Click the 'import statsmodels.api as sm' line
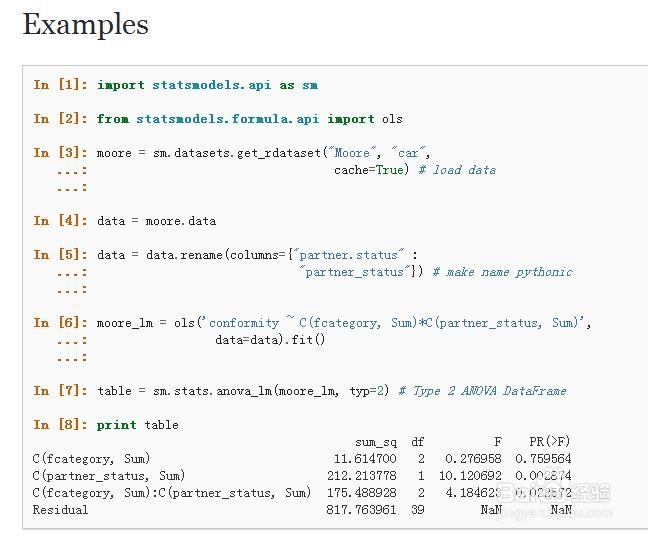Image resolution: width=648 pixels, height=536 pixels. (x=207, y=85)
